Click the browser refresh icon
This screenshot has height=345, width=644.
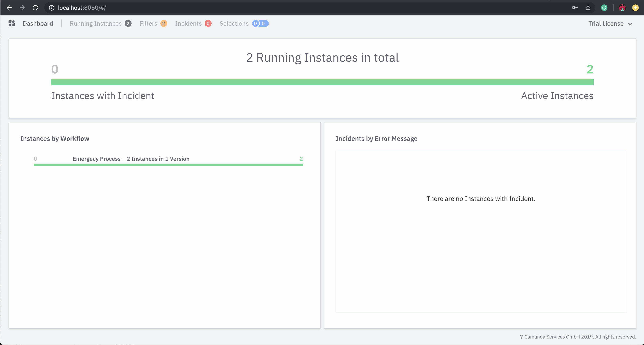click(35, 8)
